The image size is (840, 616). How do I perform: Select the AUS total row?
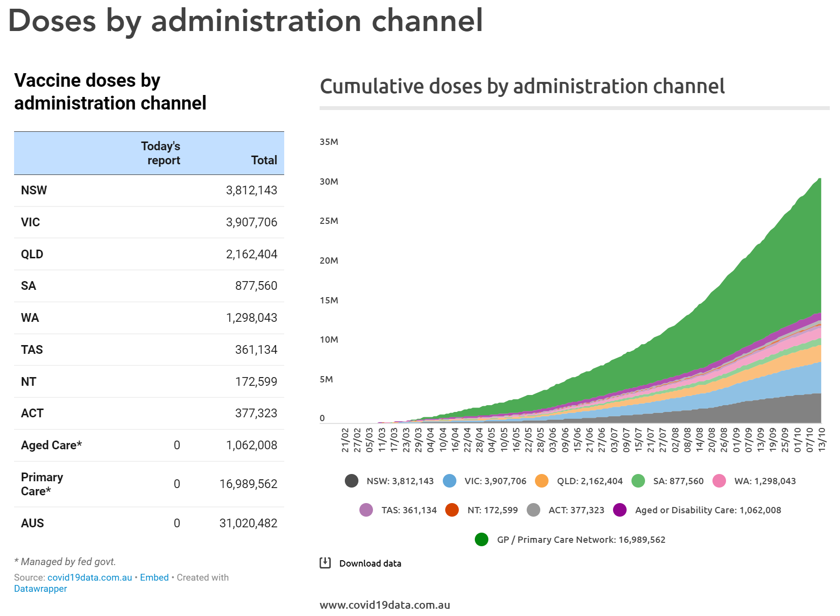pos(149,523)
